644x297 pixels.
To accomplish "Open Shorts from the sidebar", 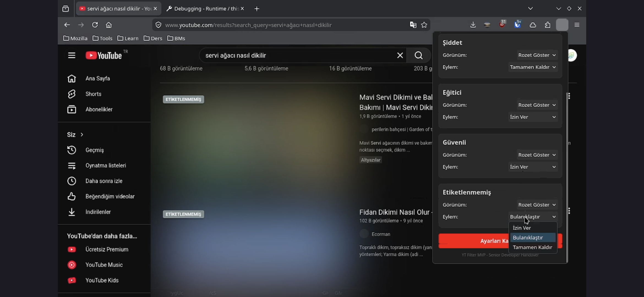I will tap(104, 94).
